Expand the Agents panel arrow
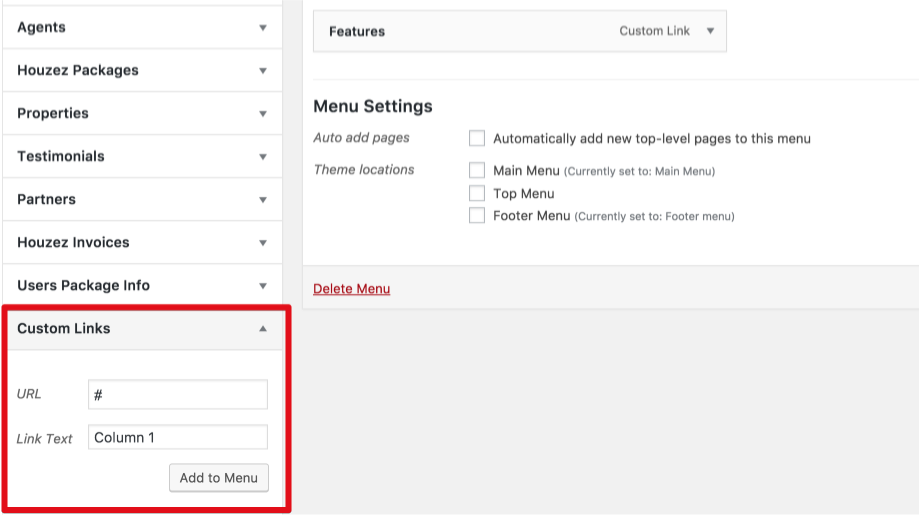This screenshot has width=919, height=515. pyautogui.click(x=263, y=28)
